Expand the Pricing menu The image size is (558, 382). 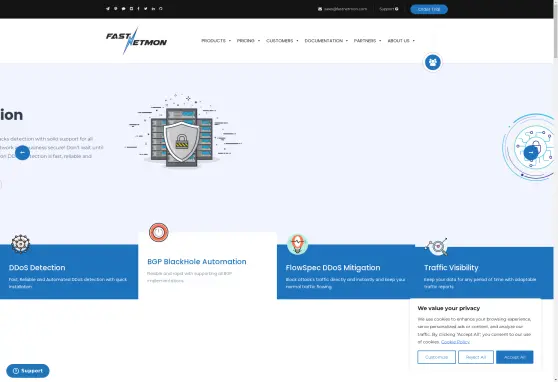(248, 41)
